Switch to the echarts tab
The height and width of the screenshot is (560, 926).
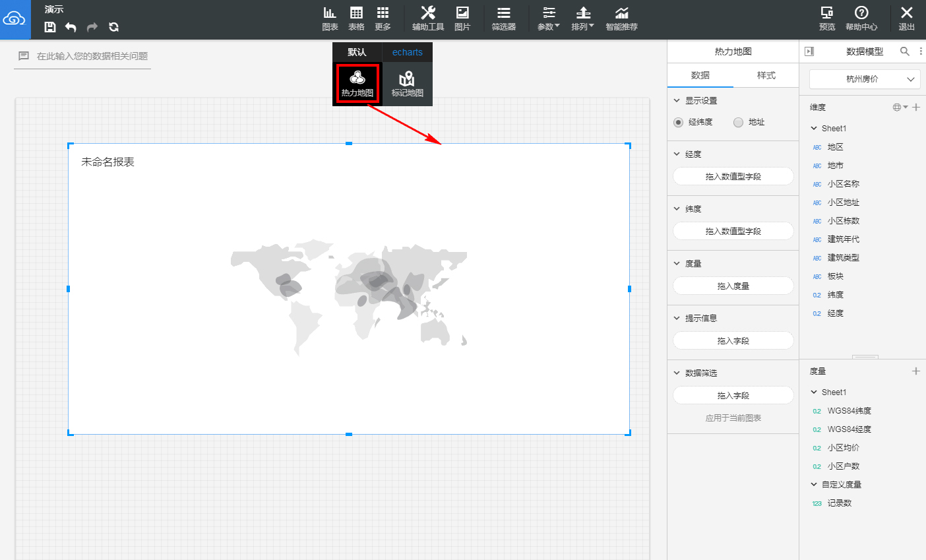tap(408, 52)
